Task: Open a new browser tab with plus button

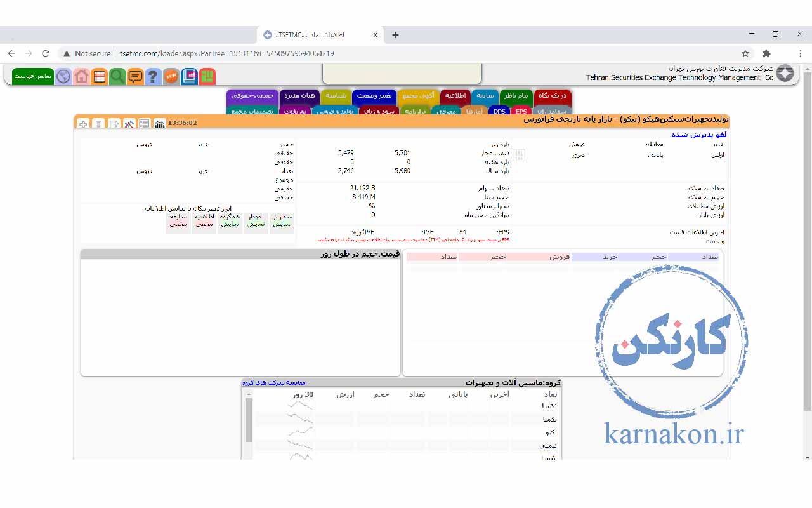Action: [395, 35]
